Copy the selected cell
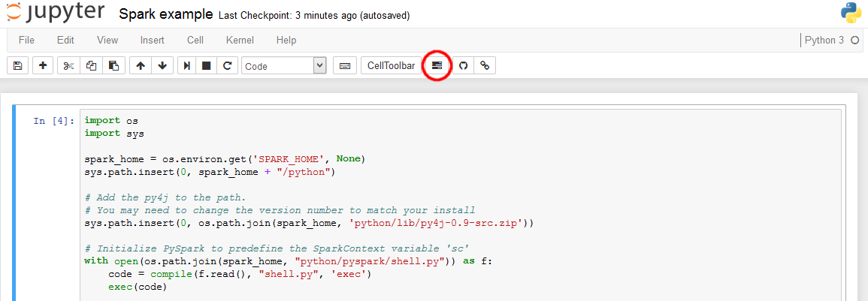 point(91,66)
